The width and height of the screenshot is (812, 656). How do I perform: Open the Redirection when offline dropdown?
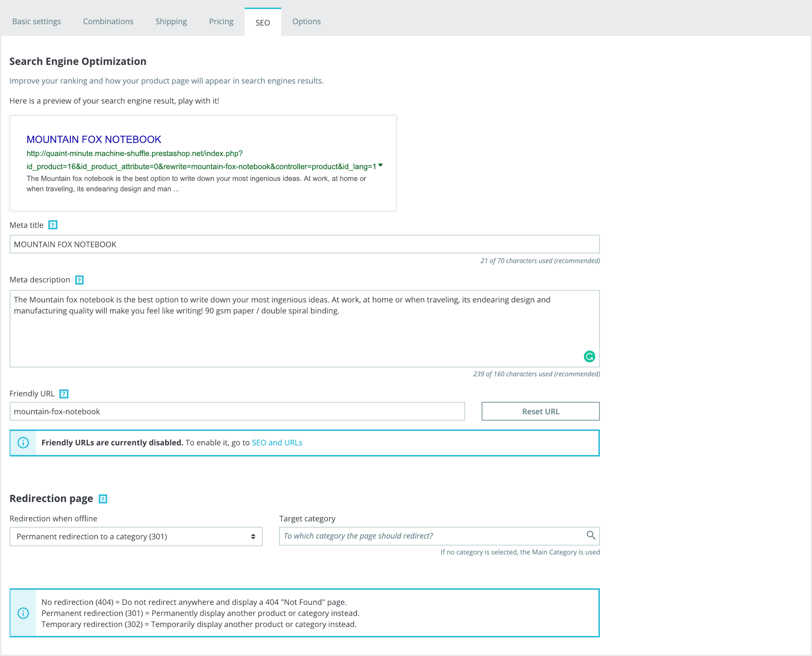pos(136,537)
